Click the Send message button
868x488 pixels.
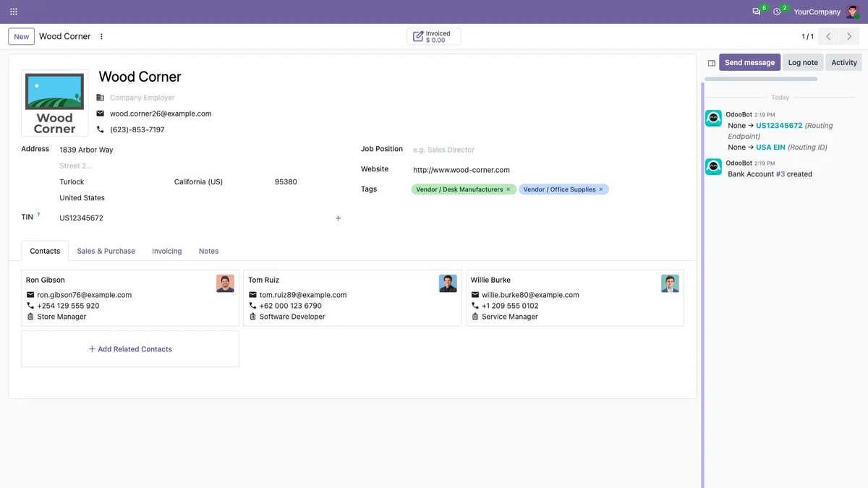[x=749, y=63]
